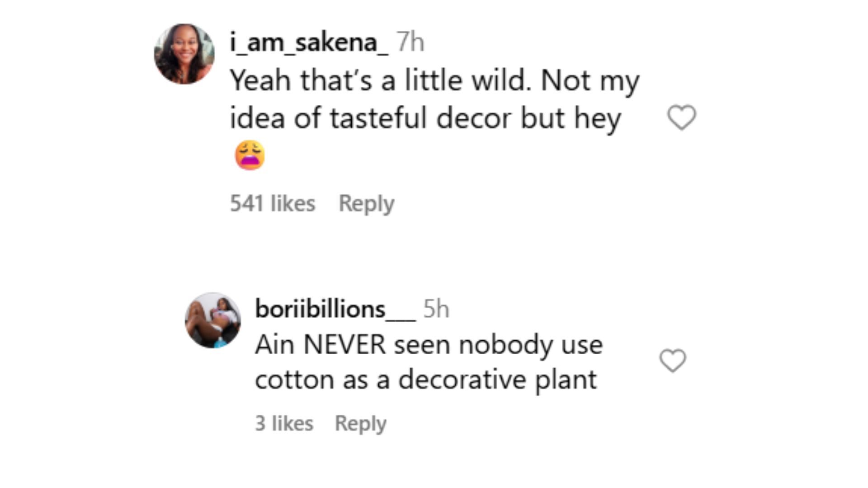This screenshot has height=488, width=868.
Task: Like the i_am_sakena_ comment with the heart
Action: (x=682, y=117)
